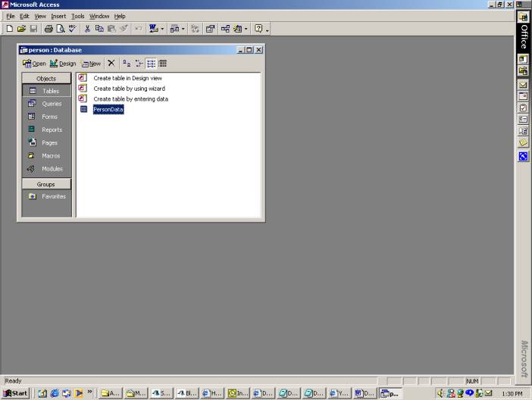Open the Tools menu
Screen dimensions: 532x400
78,16
